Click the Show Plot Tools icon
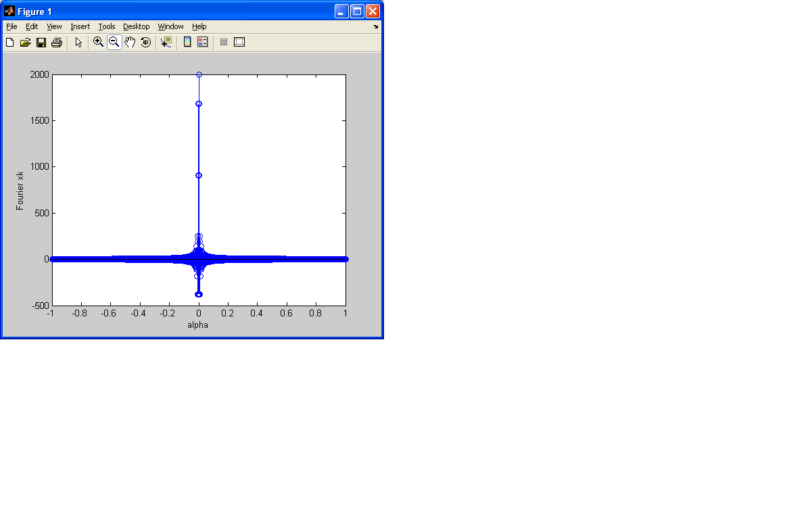 point(239,42)
